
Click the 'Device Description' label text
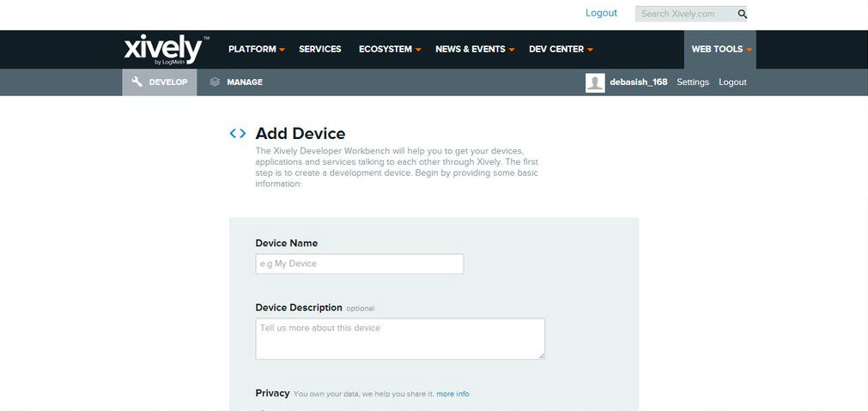pyautogui.click(x=299, y=307)
